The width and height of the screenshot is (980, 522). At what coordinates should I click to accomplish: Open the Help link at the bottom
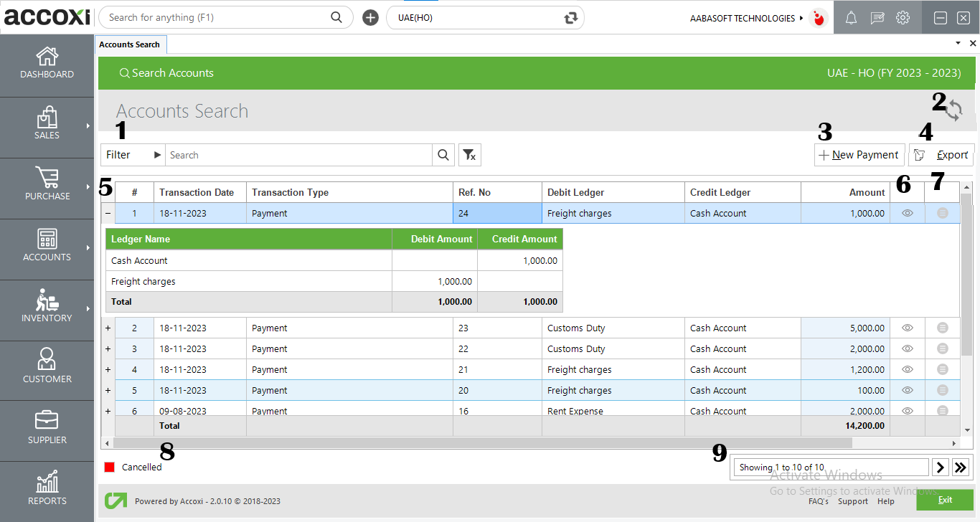click(x=886, y=501)
